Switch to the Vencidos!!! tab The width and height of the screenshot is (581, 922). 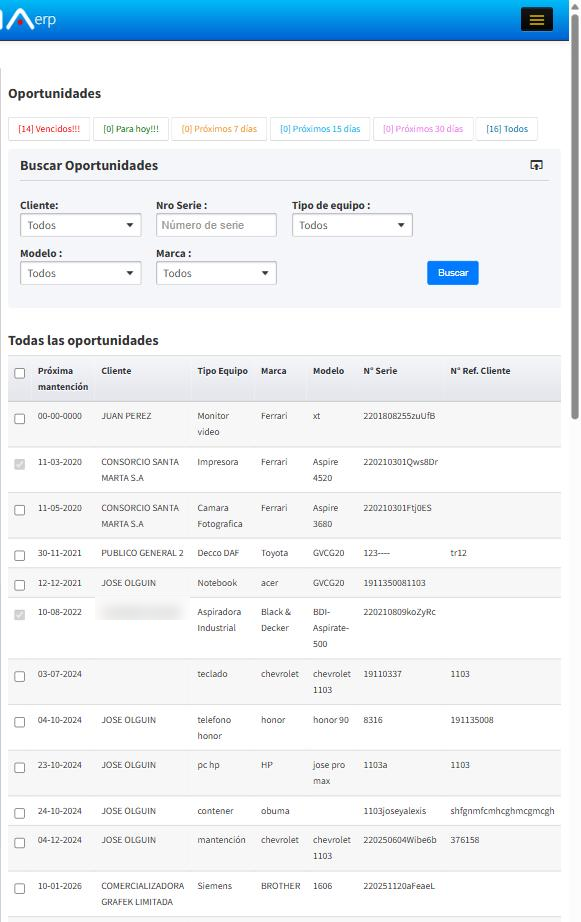49,129
